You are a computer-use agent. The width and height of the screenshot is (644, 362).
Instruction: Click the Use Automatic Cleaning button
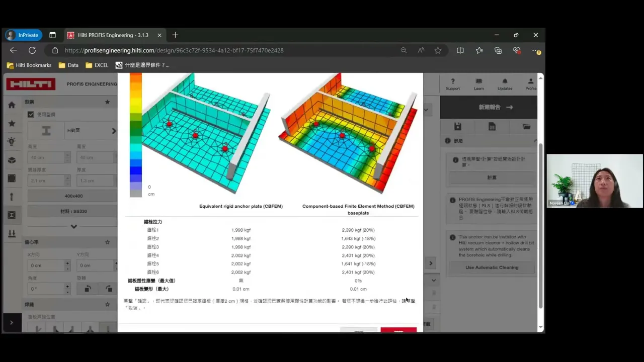coord(492,267)
